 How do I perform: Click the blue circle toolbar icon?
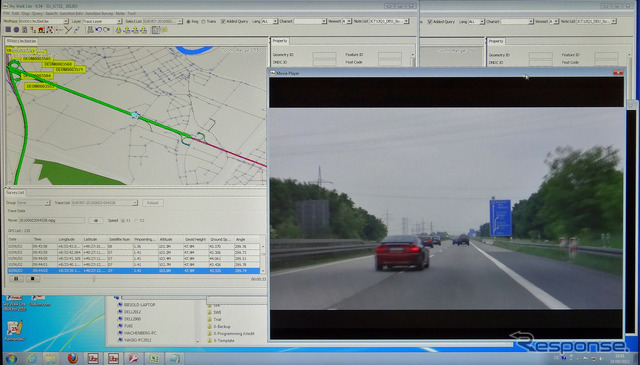[16, 30]
